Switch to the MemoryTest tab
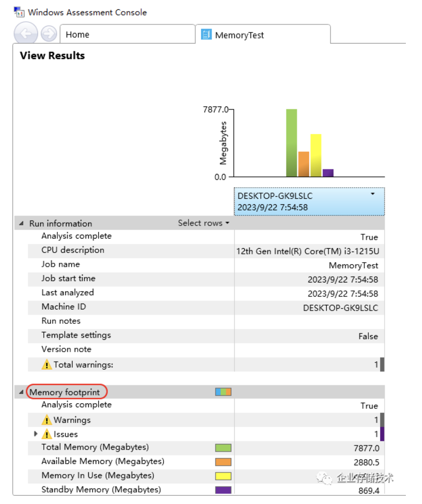Screen dimensions: 422x504 263,35
